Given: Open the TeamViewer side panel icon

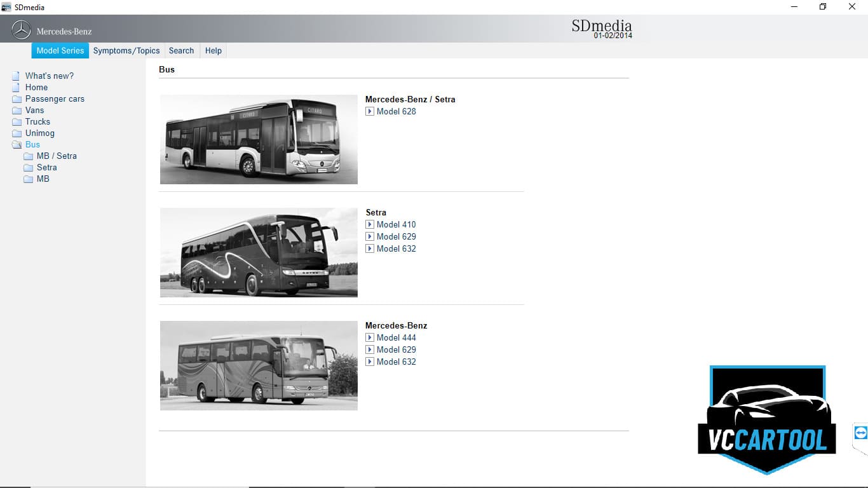Looking at the screenshot, I should pos(861,433).
